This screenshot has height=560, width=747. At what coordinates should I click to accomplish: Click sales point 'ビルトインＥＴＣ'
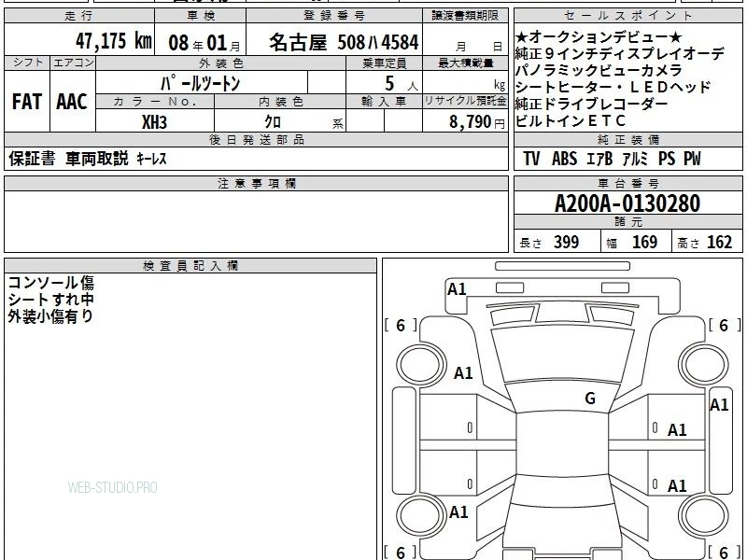pyautogui.click(x=571, y=120)
